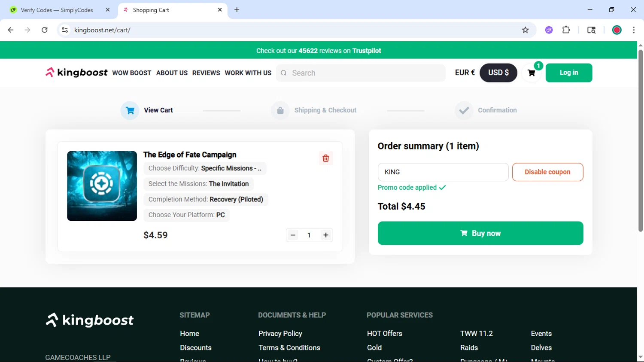Select USD $ currency
The height and width of the screenshot is (362, 644).
(x=498, y=73)
